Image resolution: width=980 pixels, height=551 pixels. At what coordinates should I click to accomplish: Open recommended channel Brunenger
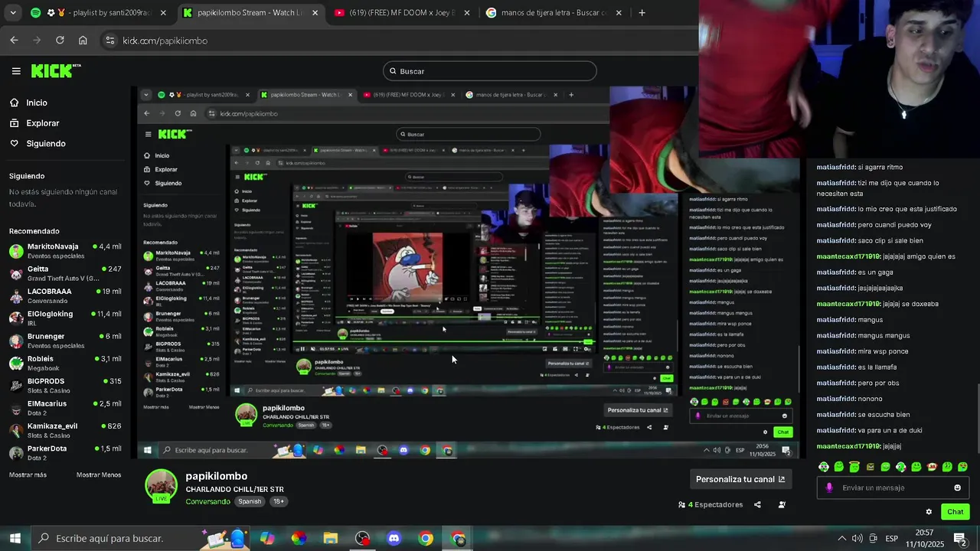click(x=65, y=341)
